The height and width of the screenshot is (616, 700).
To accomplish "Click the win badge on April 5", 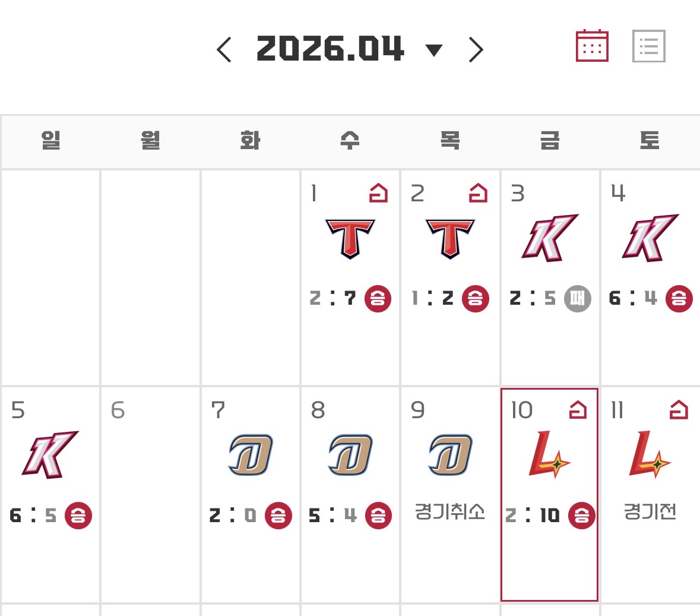I will [x=78, y=515].
